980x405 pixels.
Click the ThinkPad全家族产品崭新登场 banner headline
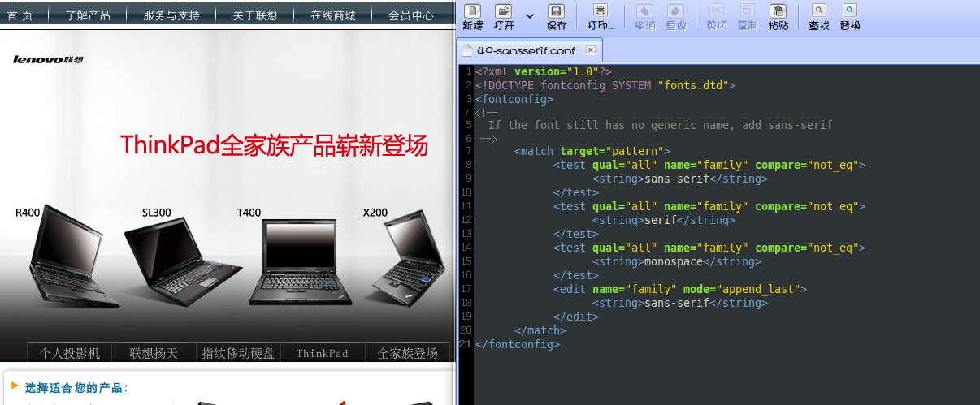tap(275, 145)
